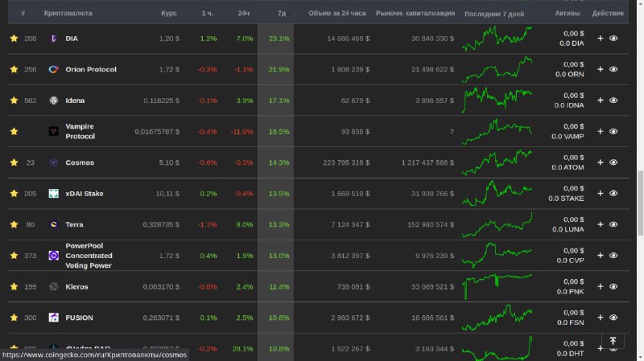644x361 pixels.
Task: Unfavorite DIA using its star icon
Action: [14, 38]
